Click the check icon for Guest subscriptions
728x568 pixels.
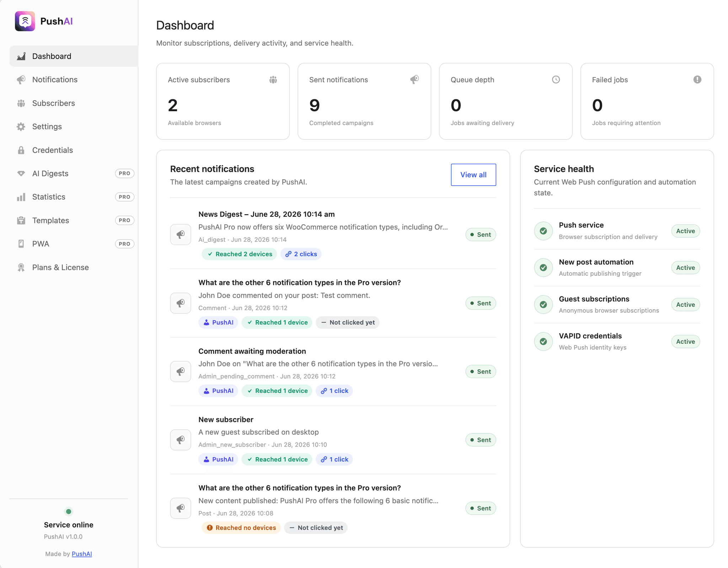click(x=544, y=305)
